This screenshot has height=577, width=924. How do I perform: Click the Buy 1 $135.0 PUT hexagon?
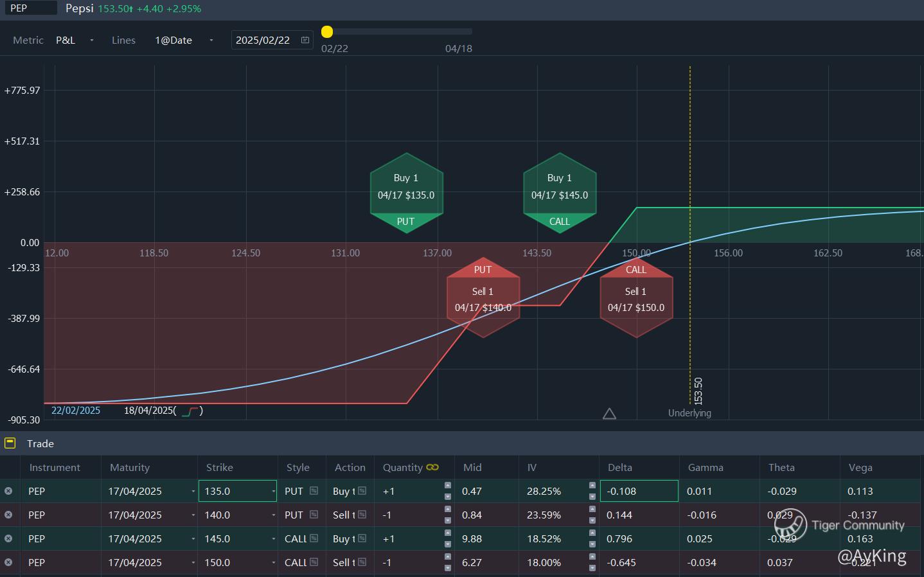click(x=406, y=193)
